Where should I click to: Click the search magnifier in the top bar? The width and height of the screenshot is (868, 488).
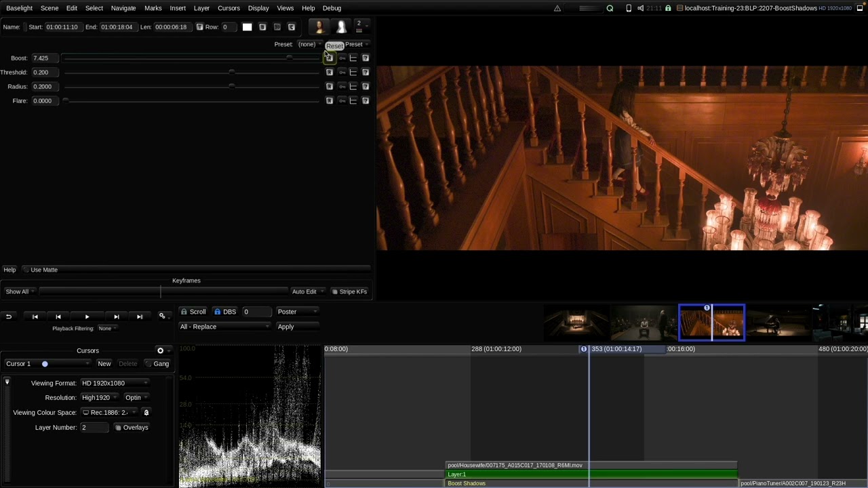point(610,8)
